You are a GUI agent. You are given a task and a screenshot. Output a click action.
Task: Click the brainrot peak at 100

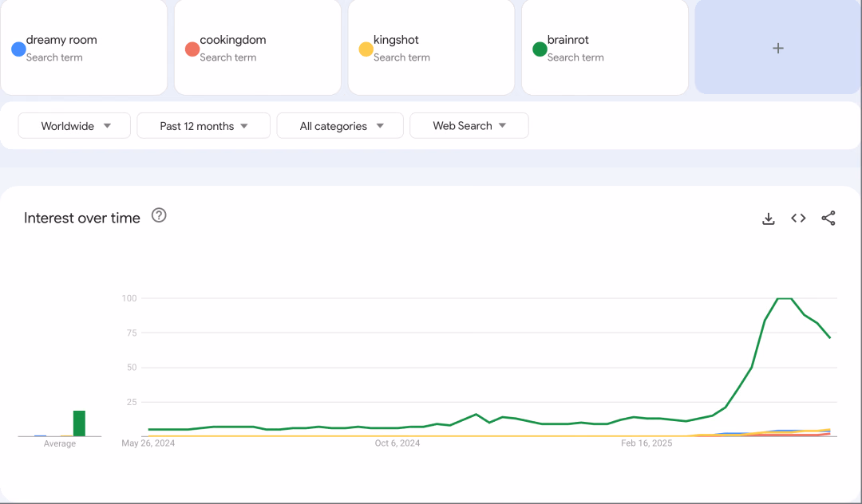[785, 299]
